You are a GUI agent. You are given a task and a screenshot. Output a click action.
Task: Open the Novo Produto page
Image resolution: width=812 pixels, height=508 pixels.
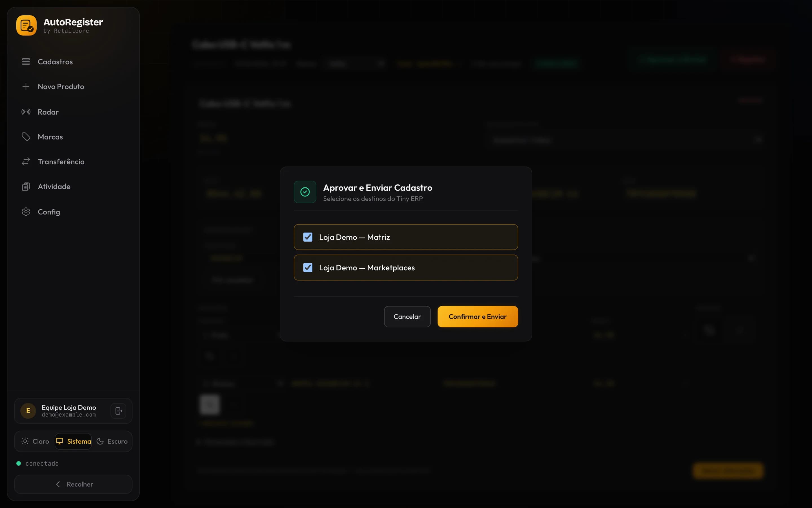click(x=73, y=87)
